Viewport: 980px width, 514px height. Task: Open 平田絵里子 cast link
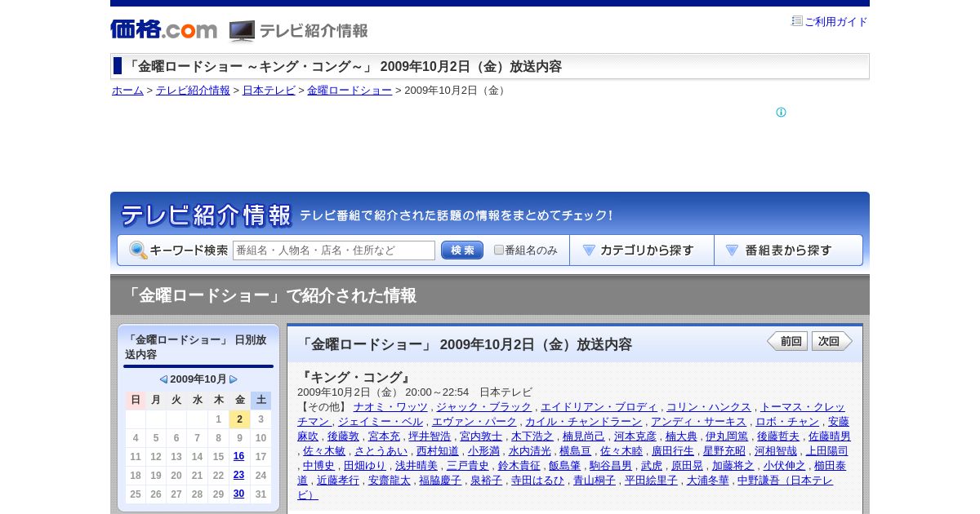(651, 481)
